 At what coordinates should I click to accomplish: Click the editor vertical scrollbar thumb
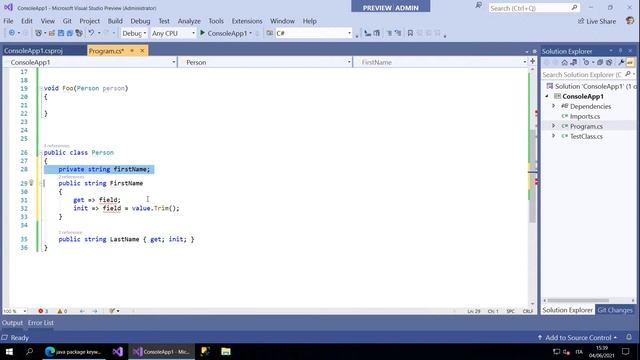[532, 176]
